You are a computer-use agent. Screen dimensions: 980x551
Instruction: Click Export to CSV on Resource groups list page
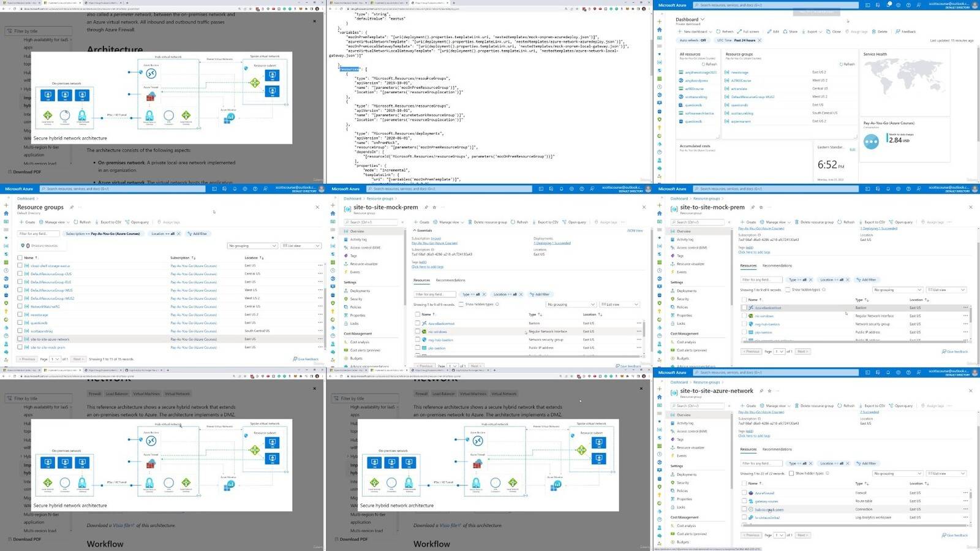108,222
